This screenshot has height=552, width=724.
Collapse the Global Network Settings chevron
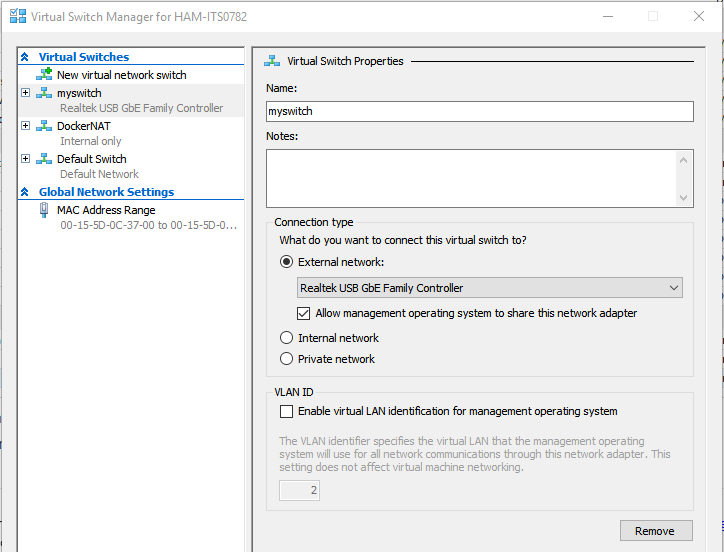click(25, 192)
